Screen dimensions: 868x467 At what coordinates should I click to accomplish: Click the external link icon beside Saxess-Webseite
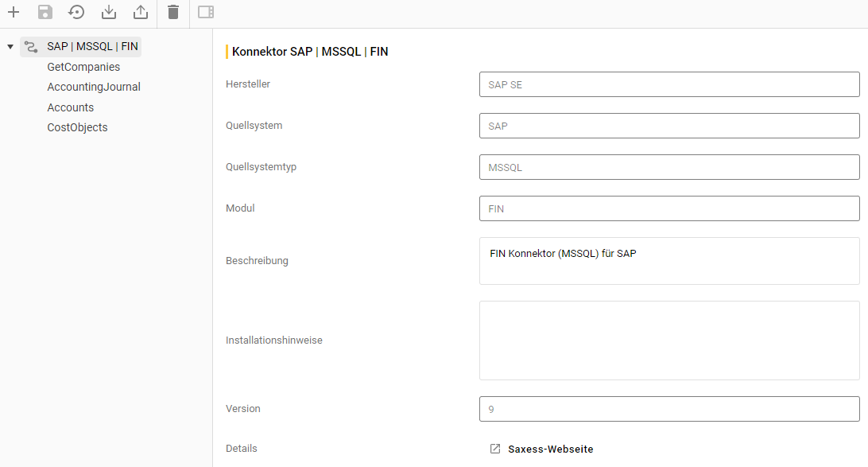pyautogui.click(x=495, y=449)
